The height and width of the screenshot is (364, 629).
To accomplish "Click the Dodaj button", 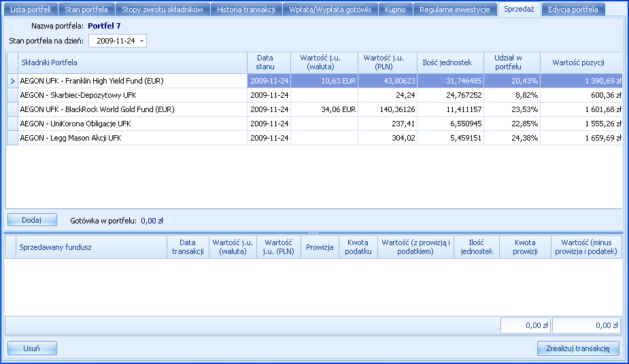I will [32, 220].
